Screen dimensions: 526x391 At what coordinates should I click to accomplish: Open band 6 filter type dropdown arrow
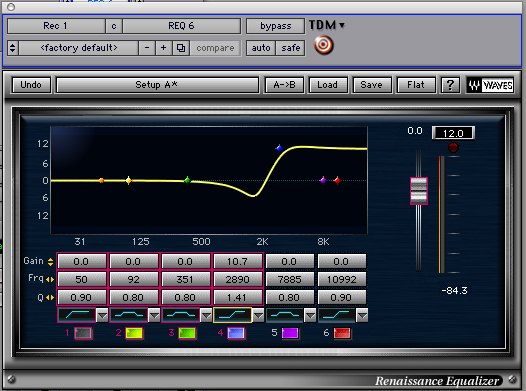(x=362, y=315)
